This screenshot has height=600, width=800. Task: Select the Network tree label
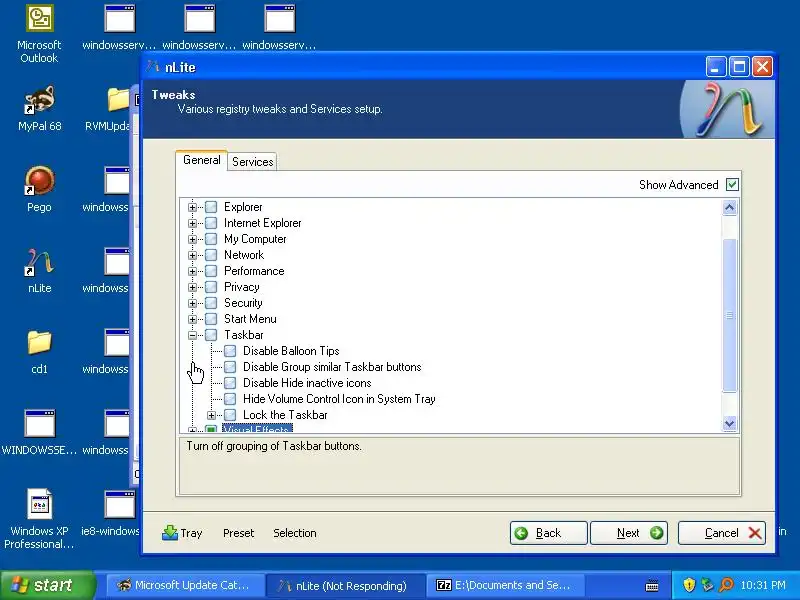244,255
